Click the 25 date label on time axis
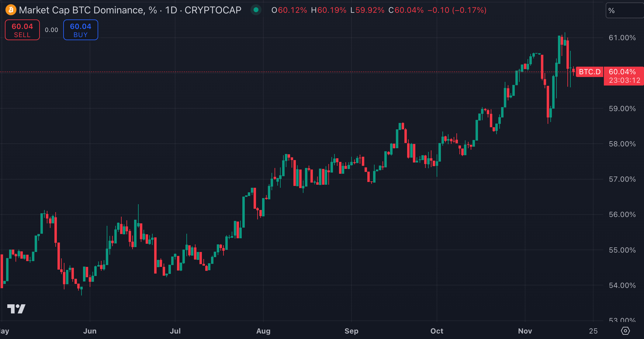The width and height of the screenshot is (644, 339). click(593, 331)
